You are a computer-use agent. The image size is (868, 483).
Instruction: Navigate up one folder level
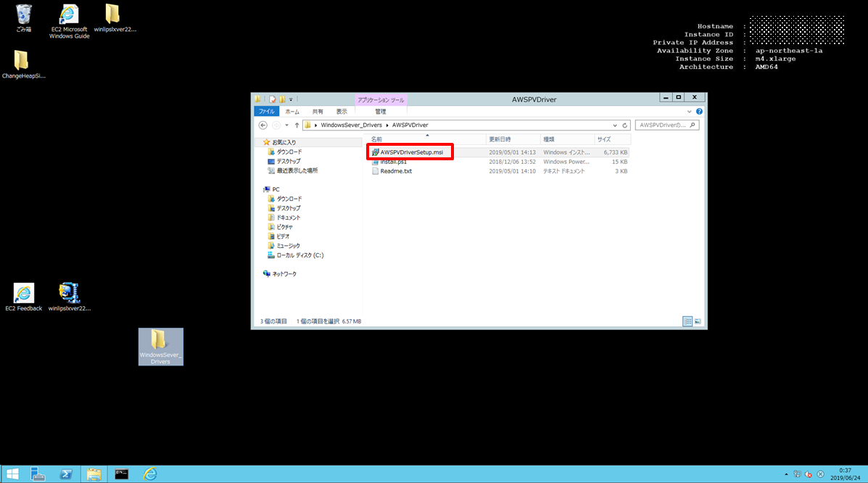[x=297, y=125]
